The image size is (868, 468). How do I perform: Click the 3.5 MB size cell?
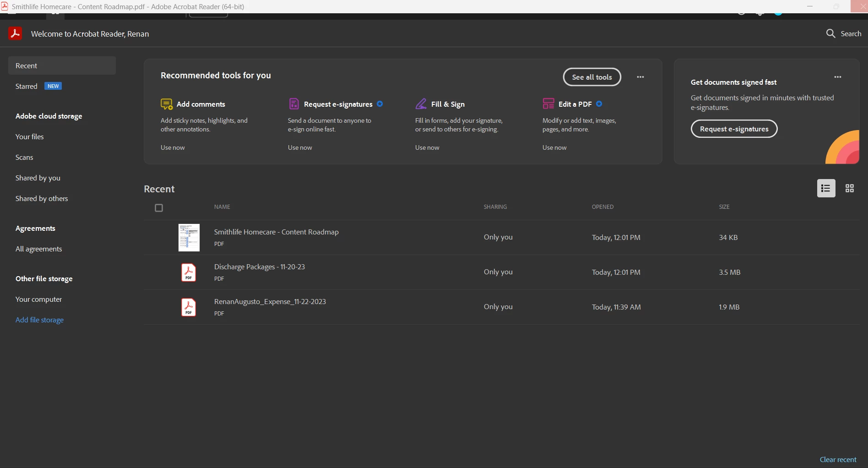pos(730,272)
